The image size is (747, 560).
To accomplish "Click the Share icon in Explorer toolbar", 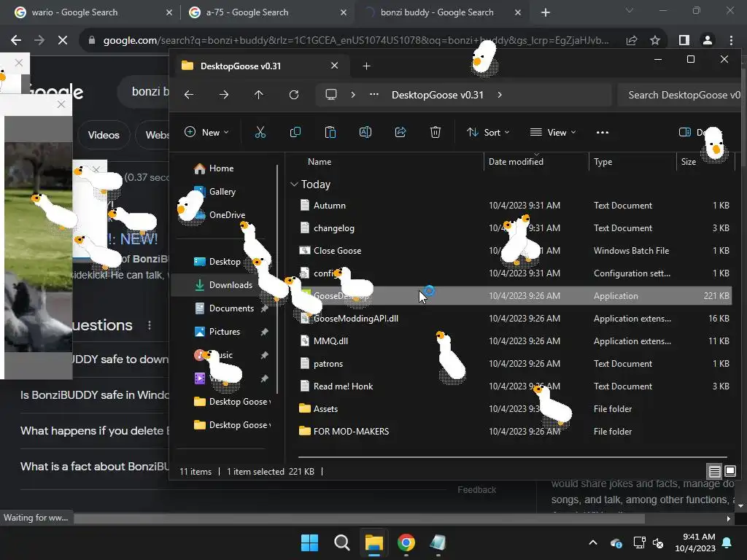I will point(400,133).
